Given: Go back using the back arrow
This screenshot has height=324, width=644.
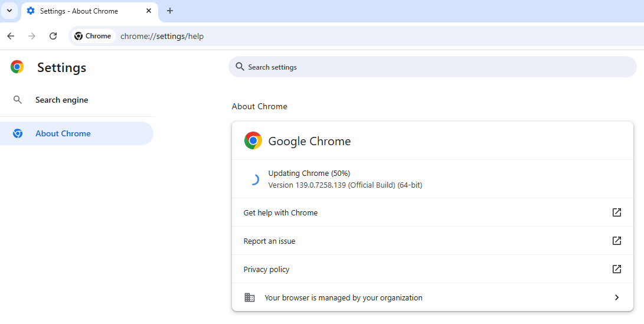Looking at the screenshot, I should (11, 36).
